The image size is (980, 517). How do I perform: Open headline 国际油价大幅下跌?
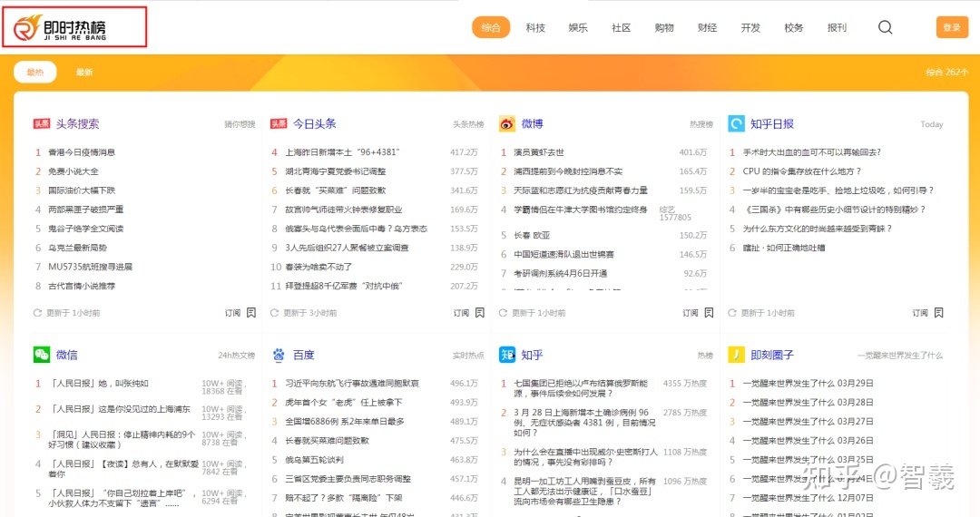[82, 190]
